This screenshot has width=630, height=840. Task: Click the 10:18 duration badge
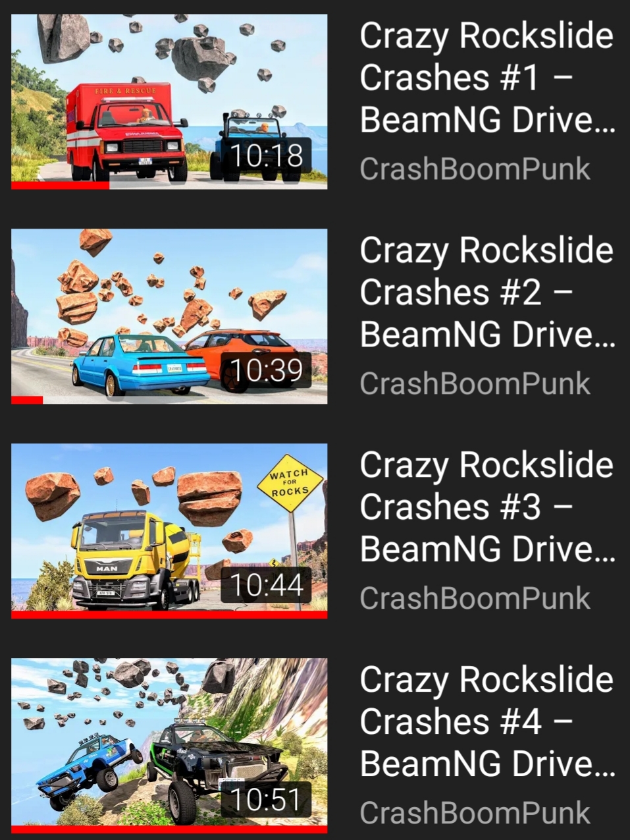266,155
